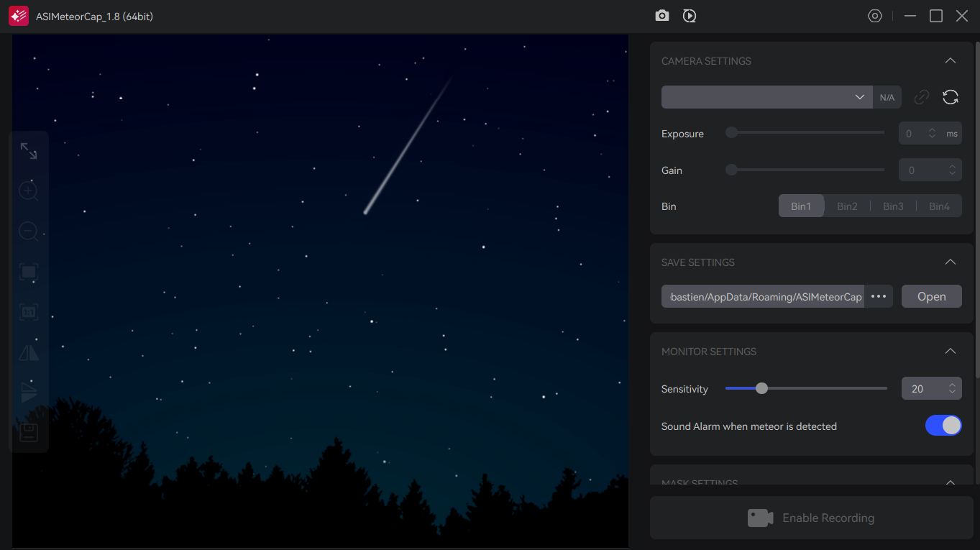Select Bin3 binning mode
The image size is (980, 550).
click(x=893, y=206)
